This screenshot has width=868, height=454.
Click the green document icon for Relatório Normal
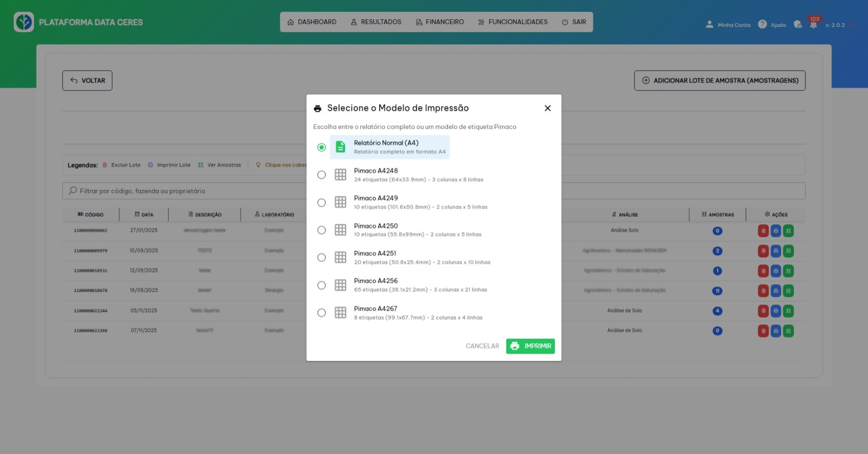[x=341, y=147]
